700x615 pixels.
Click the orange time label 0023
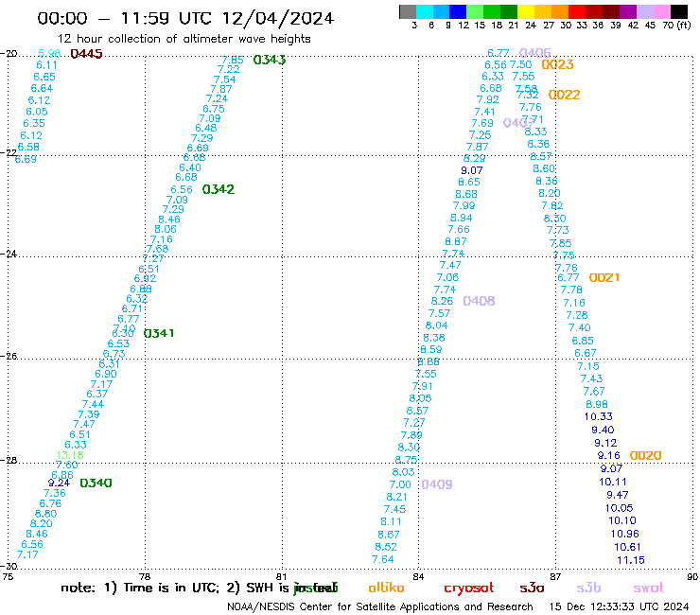click(557, 64)
